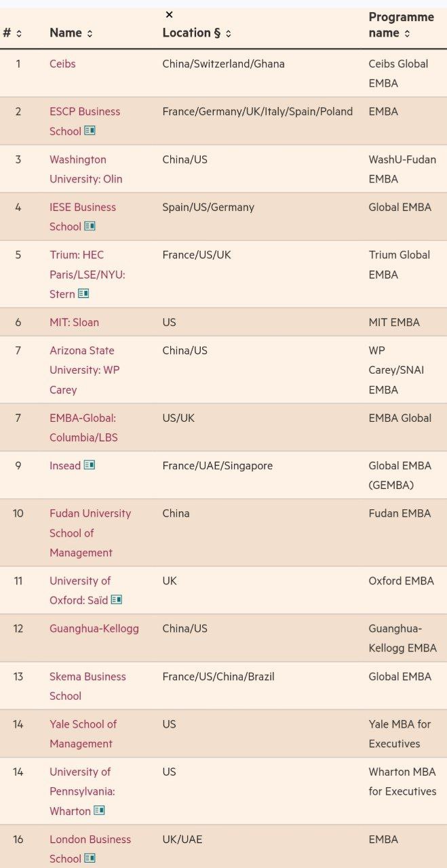Sort by Location column arrows
Screen dimensions: 447x868
(x=228, y=33)
